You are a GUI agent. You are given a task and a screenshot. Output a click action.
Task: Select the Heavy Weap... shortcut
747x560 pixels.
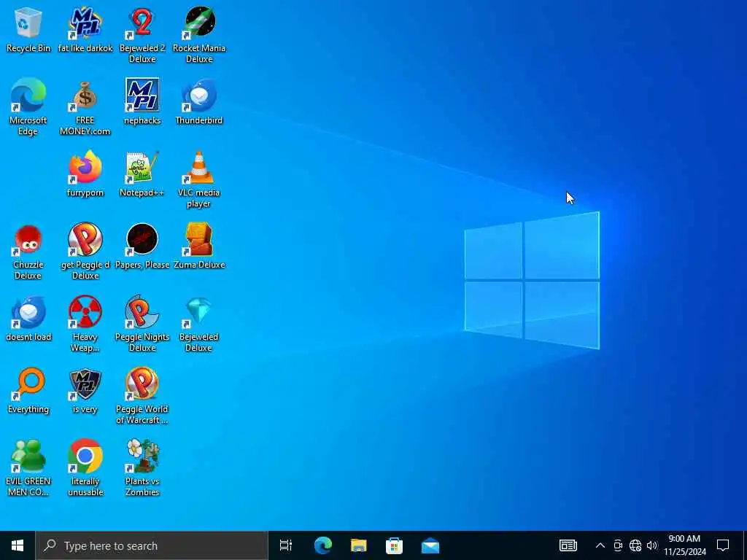[x=85, y=324]
